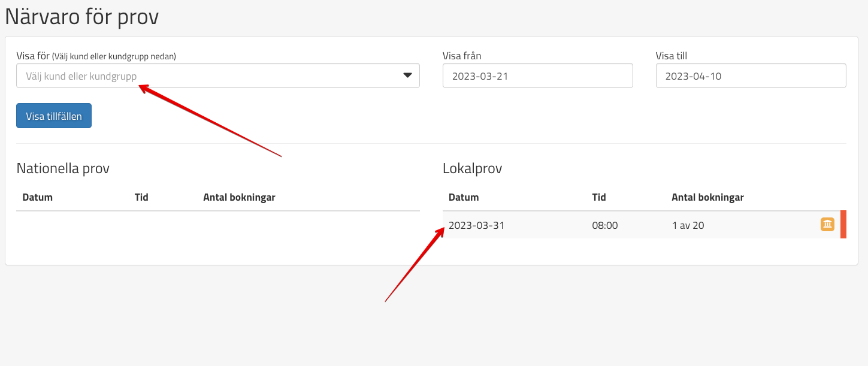Click the '1 av 20' bookings cell

[688, 226]
